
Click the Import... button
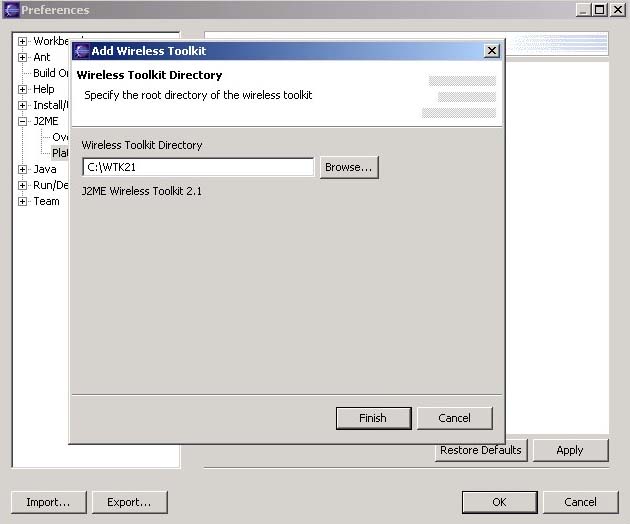[x=49, y=502]
